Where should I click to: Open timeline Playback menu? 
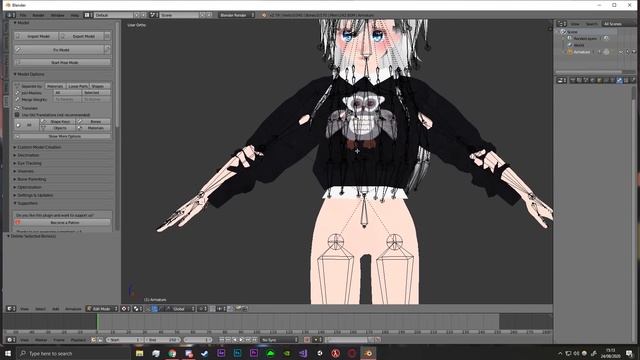click(78, 340)
